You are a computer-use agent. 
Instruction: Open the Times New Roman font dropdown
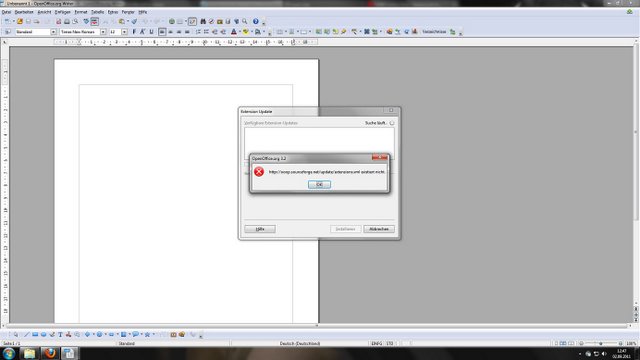tap(103, 32)
